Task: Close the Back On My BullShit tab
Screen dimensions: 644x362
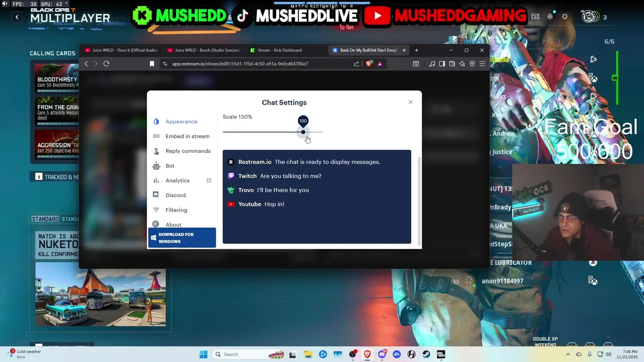Action: pyautogui.click(x=404, y=50)
